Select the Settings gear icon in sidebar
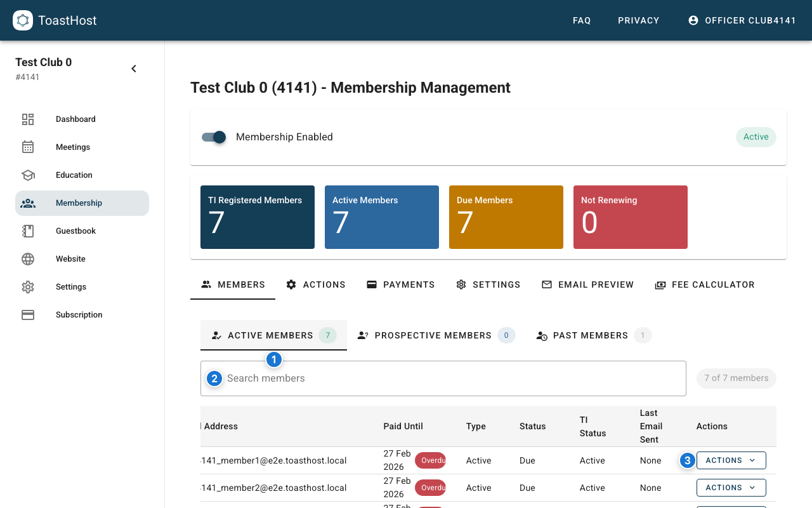The image size is (812, 508). (x=28, y=286)
